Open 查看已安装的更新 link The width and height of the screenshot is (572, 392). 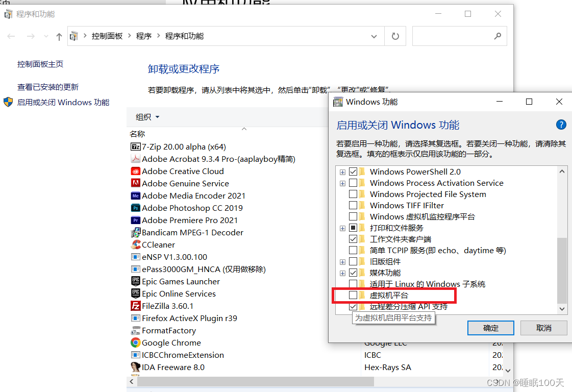pos(48,87)
